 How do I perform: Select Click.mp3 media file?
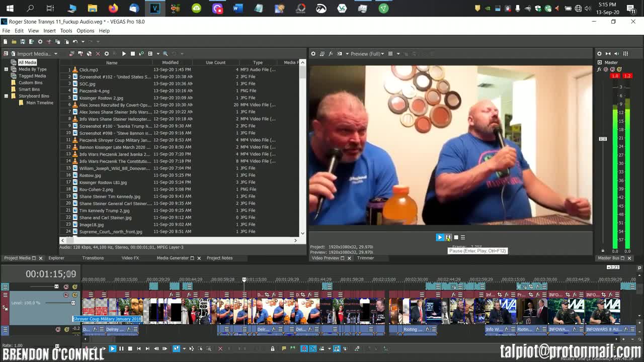(89, 70)
